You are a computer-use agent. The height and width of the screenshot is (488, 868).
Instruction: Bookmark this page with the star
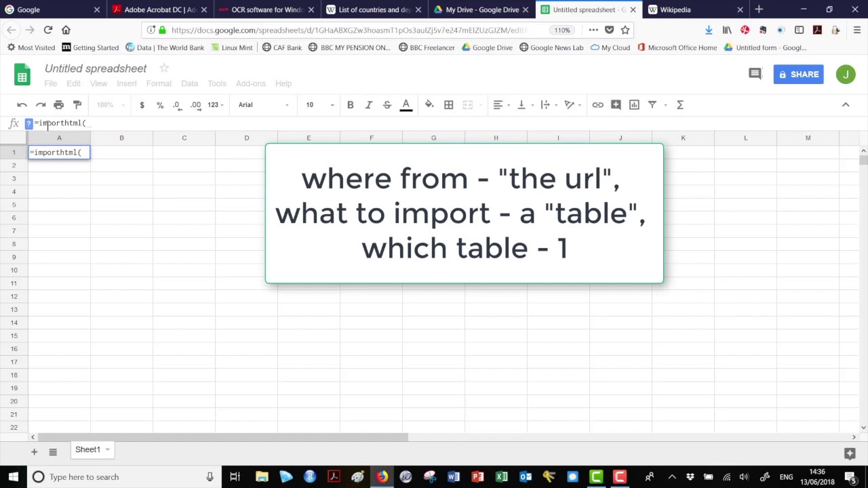(x=625, y=30)
